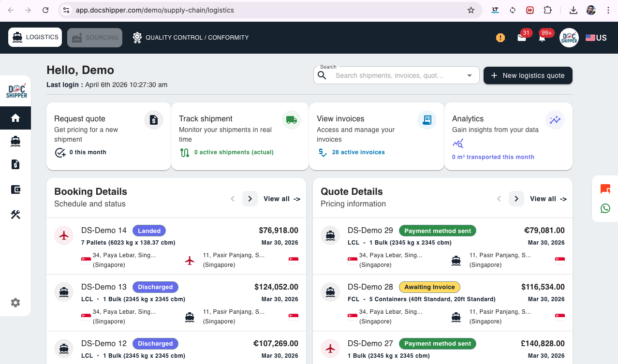Click New logistics quote button
The width and height of the screenshot is (618, 364).
click(528, 75)
